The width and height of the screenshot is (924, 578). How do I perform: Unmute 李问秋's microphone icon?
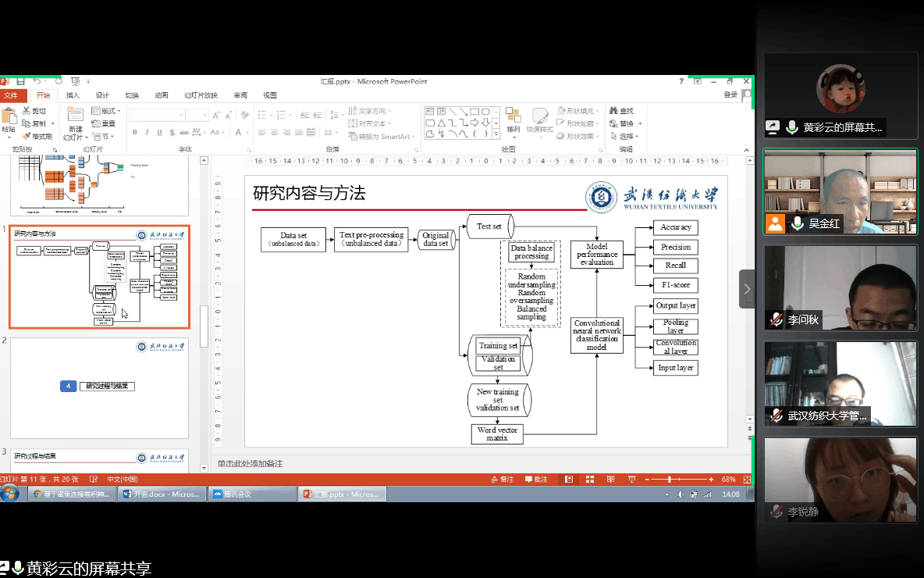(x=777, y=319)
